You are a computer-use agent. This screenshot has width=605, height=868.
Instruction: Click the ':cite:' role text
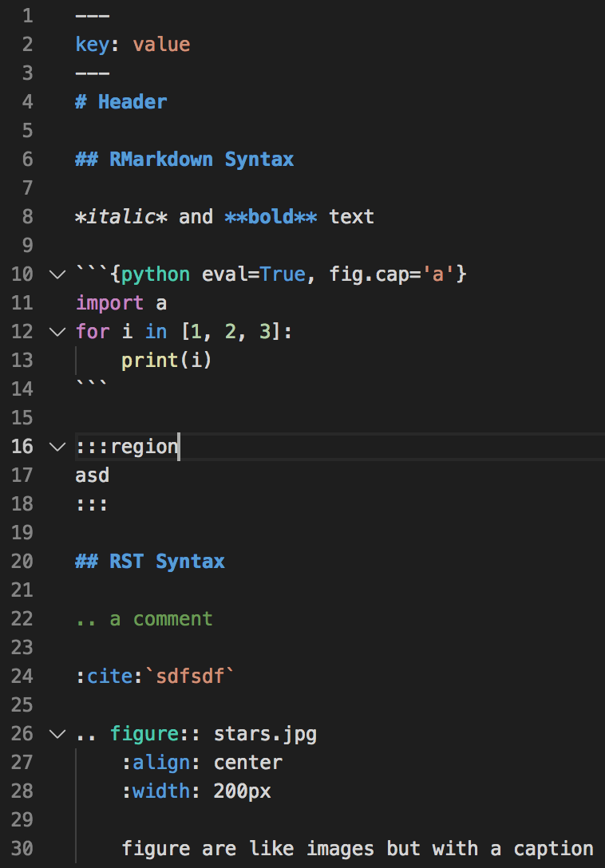pos(109,677)
